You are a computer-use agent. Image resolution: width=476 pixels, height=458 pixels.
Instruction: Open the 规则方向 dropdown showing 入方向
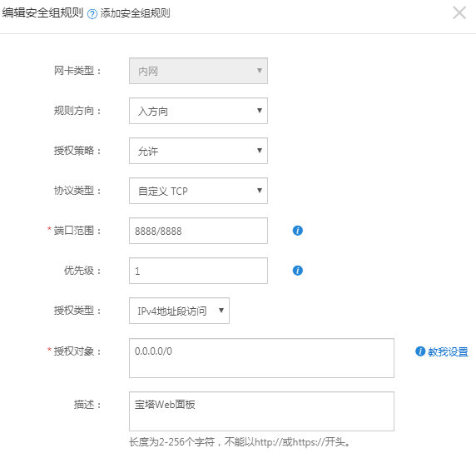pyautogui.click(x=198, y=111)
